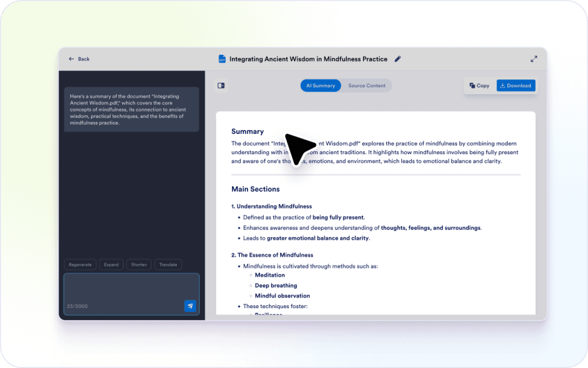Copy the summary with the Copy button

coord(479,86)
